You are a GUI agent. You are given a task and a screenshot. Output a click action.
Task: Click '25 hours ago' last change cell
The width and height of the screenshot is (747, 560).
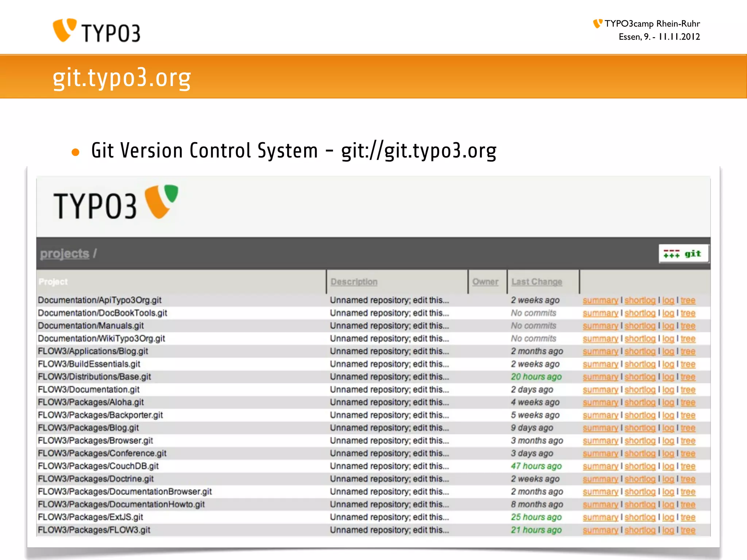(x=536, y=517)
